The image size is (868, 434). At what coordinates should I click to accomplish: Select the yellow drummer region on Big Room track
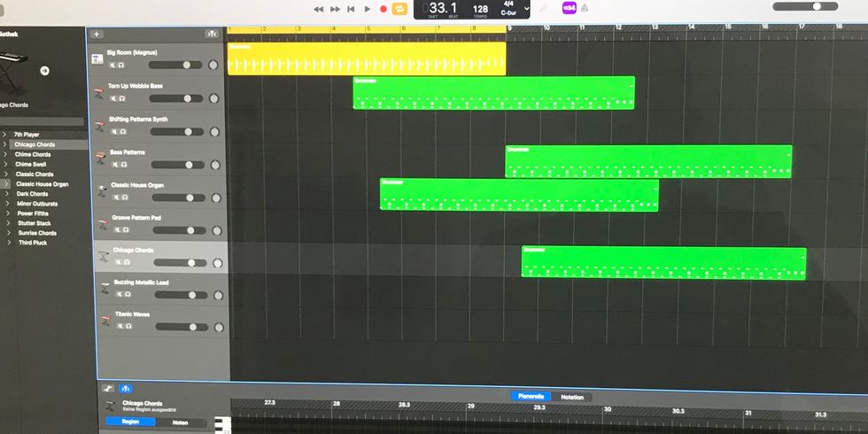pyautogui.click(x=367, y=58)
